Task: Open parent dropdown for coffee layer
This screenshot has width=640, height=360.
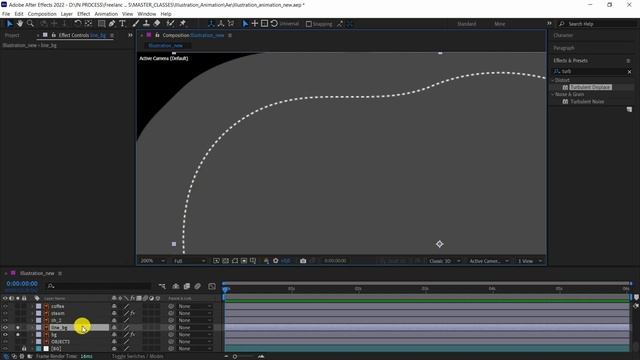Action: point(196,306)
